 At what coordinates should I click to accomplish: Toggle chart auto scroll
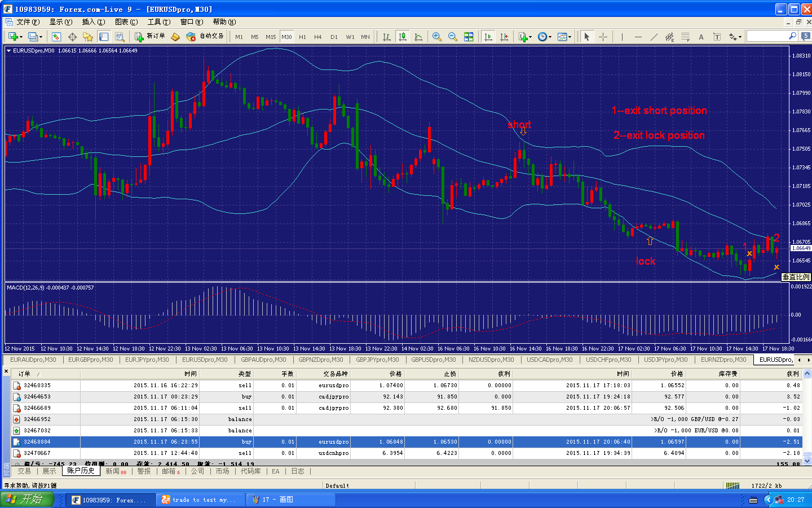(x=488, y=37)
